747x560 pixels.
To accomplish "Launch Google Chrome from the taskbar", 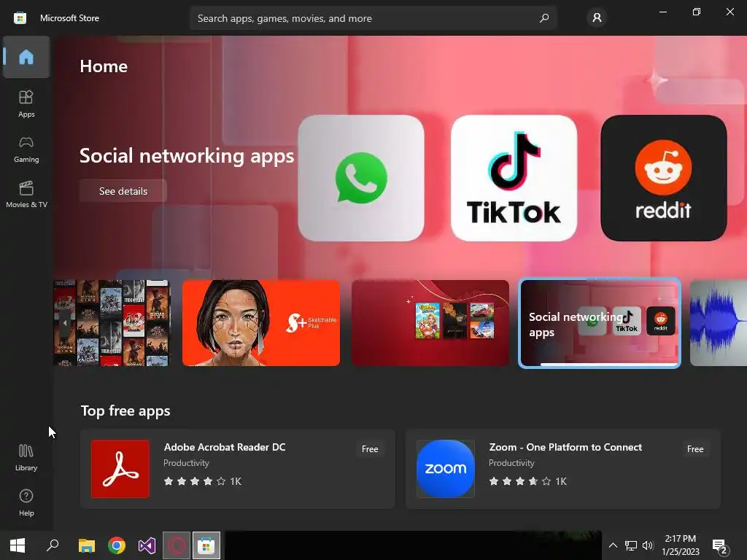I will coord(117,545).
